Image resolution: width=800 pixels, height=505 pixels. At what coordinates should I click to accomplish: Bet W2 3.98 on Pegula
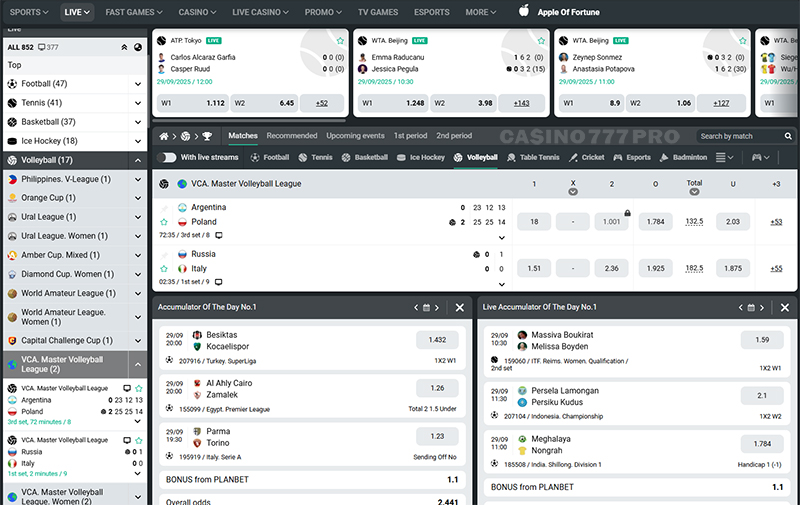click(x=463, y=103)
